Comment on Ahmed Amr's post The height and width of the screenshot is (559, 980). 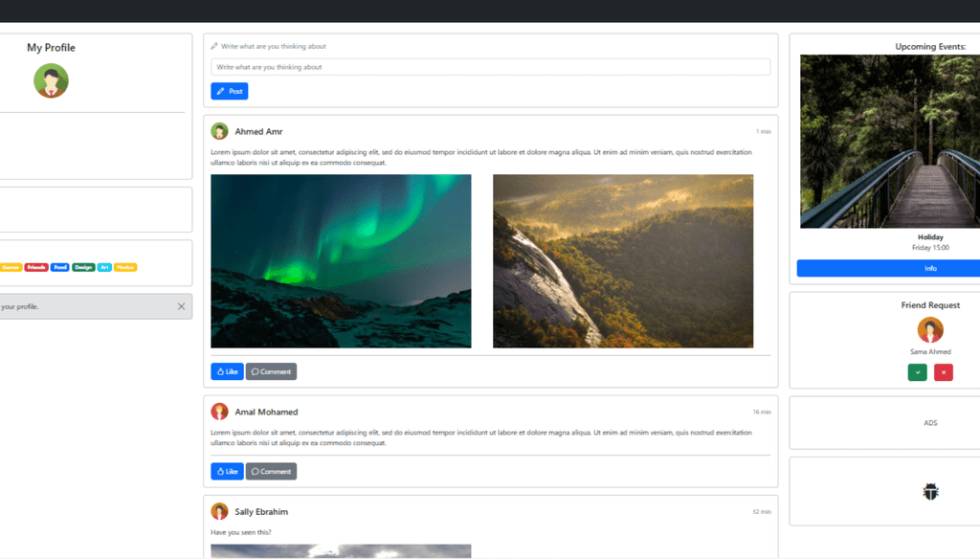[x=271, y=371]
